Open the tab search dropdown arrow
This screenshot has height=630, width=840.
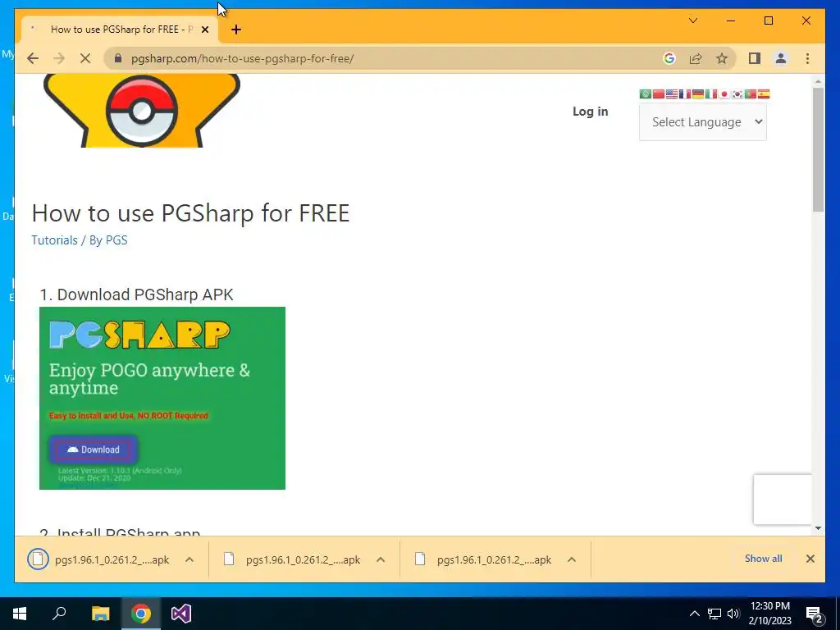coord(692,21)
